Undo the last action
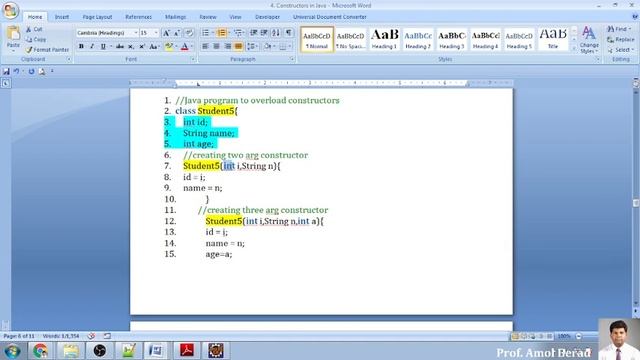Image resolution: width=640 pixels, height=360 pixels. (x=16, y=71)
